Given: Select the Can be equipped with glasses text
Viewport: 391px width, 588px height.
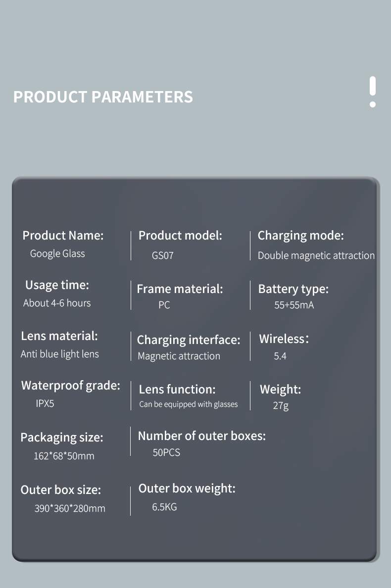Looking at the screenshot, I should (188, 404).
